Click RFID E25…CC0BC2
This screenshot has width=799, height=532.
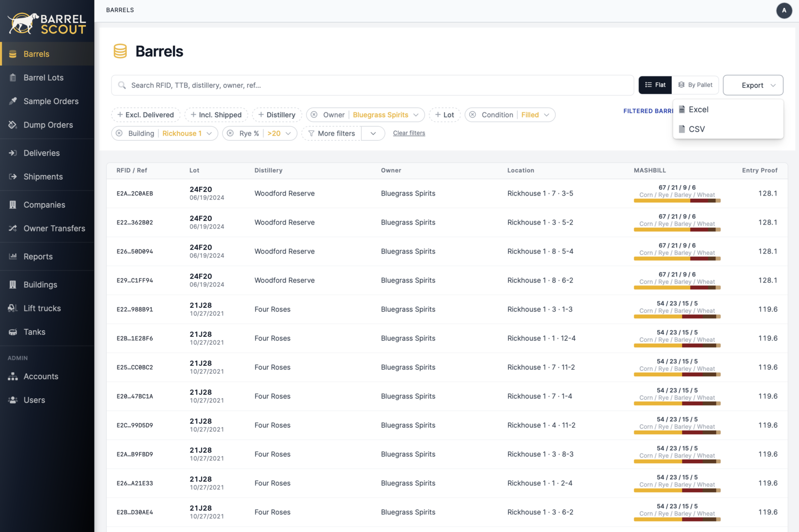point(135,367)
